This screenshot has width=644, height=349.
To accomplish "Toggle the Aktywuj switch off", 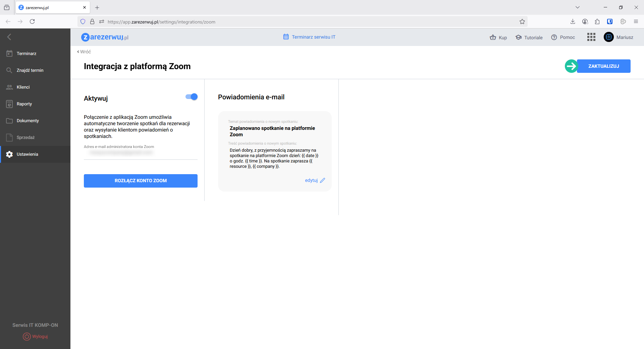I will (192, 97).
